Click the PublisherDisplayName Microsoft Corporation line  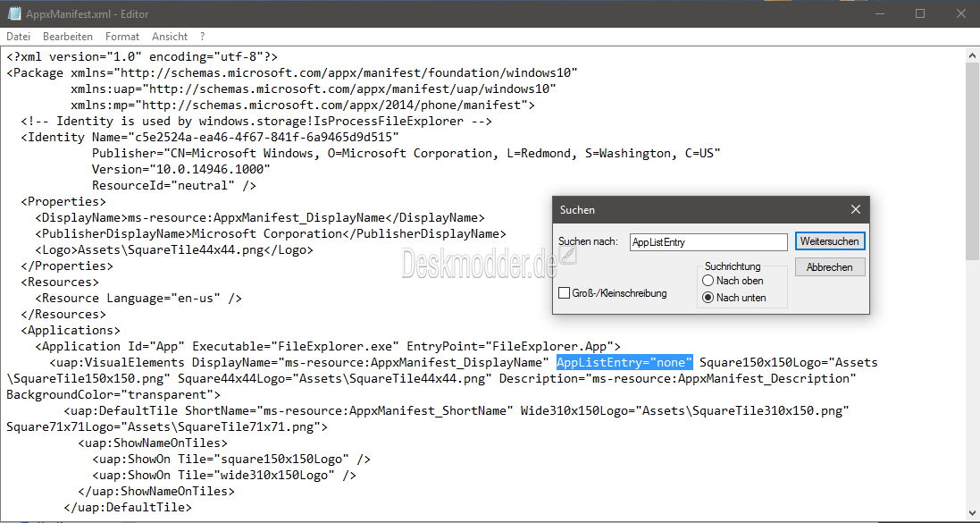(271, 234)
